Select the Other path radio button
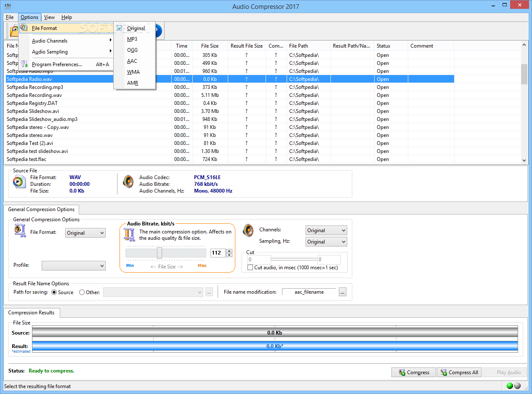 point(82,292)
